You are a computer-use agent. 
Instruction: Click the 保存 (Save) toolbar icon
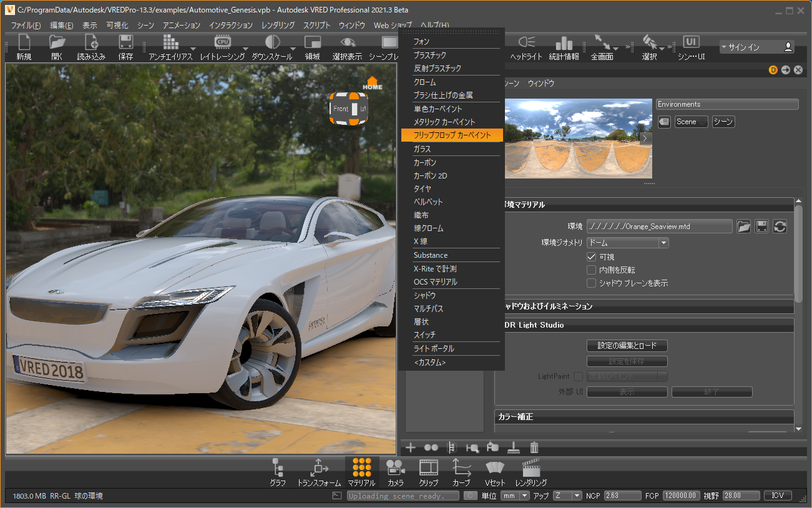coord(125,44)
